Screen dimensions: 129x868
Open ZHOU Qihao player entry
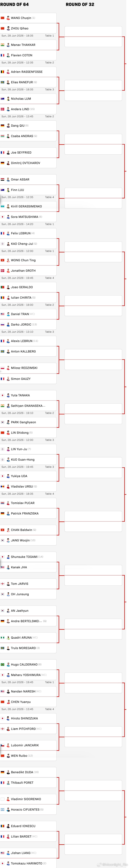(28, 28)
